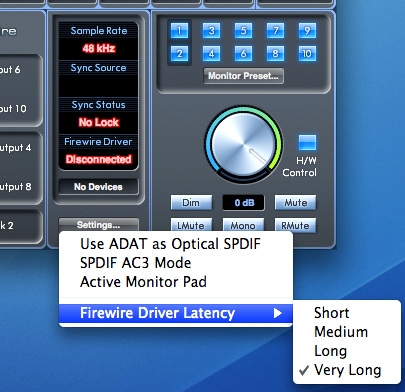Screen dimensions: 405x392
Task: Select monitor preset button 1
Action: [x=179, y=31]
